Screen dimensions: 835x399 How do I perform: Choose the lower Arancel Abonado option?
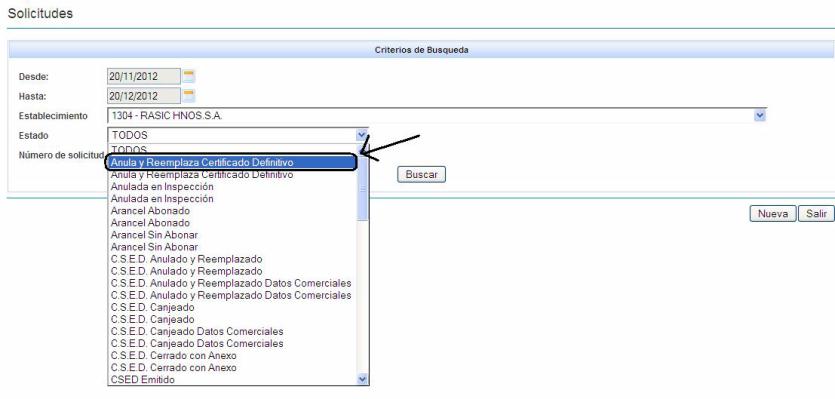pos(233,223)
